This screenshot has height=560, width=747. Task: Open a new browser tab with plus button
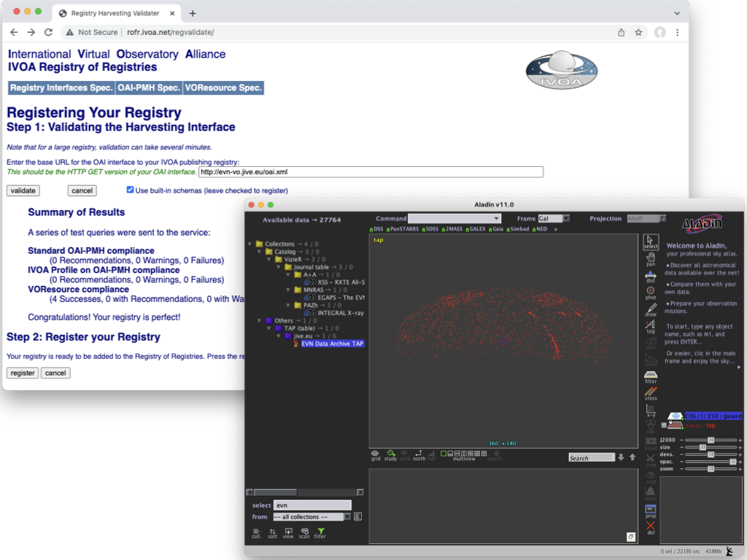coord(193,13)
